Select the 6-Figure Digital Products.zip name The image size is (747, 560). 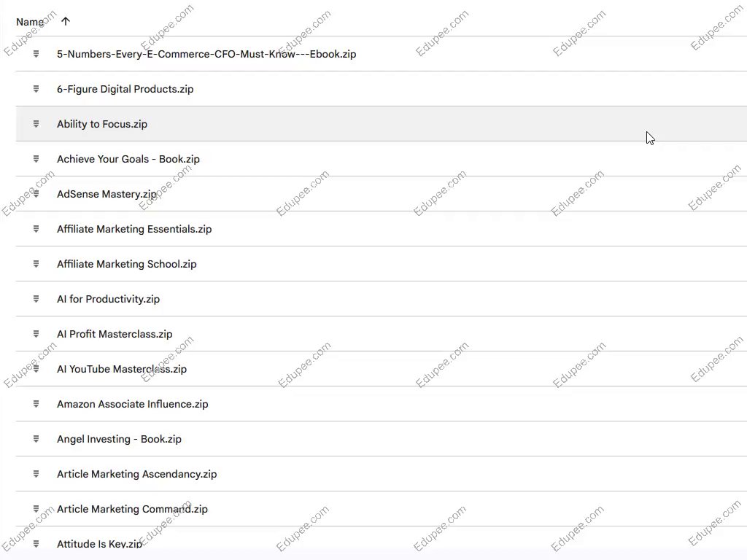coord(125,89)
